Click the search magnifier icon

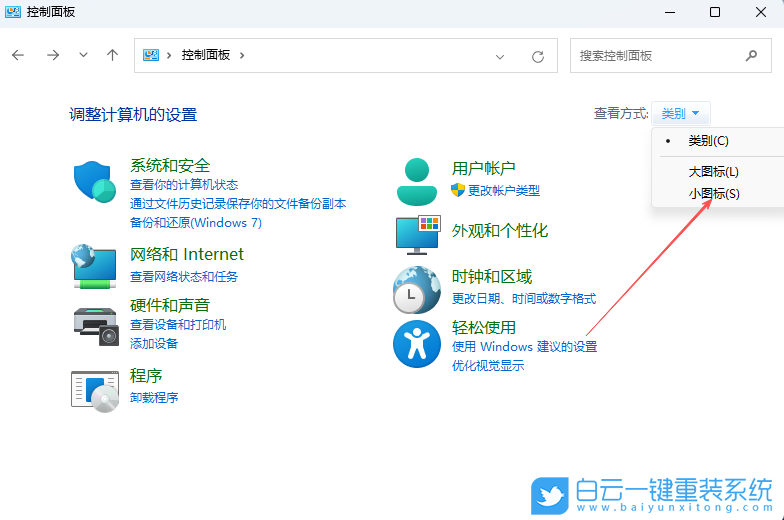point(751,56)
